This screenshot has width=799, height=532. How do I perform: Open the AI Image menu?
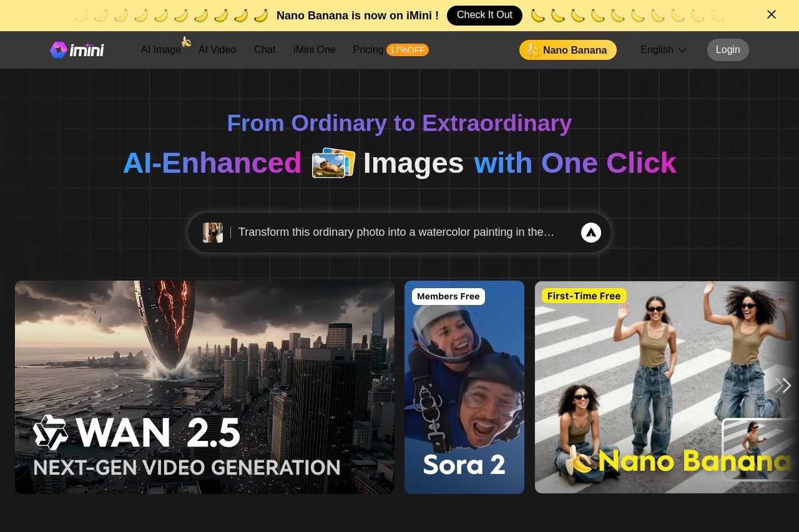pyautogui.click(x=160, y=50)
